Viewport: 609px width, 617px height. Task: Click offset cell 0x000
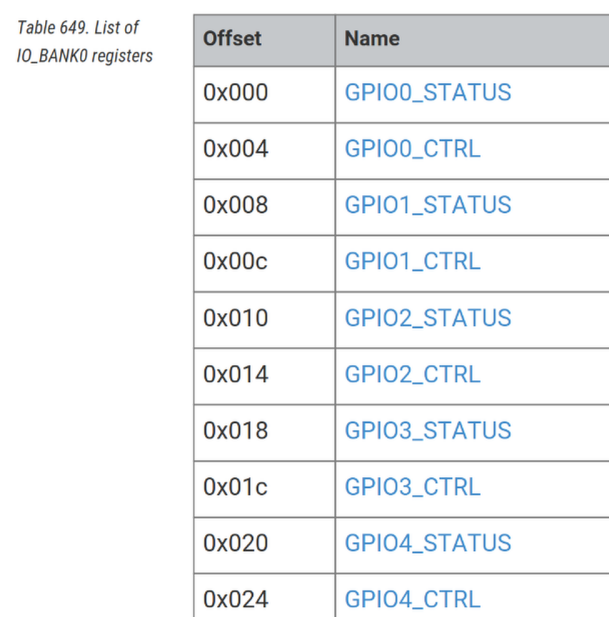tap(235, 93)
